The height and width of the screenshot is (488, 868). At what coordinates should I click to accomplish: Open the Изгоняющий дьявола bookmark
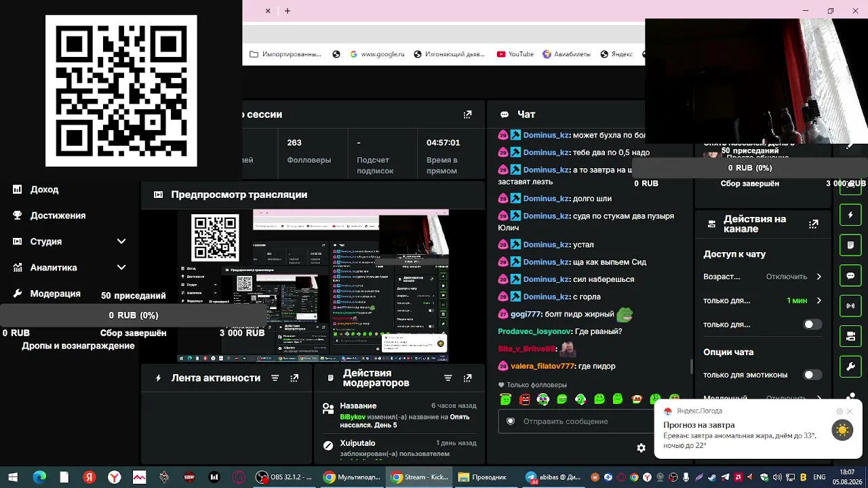coord(449,54)
